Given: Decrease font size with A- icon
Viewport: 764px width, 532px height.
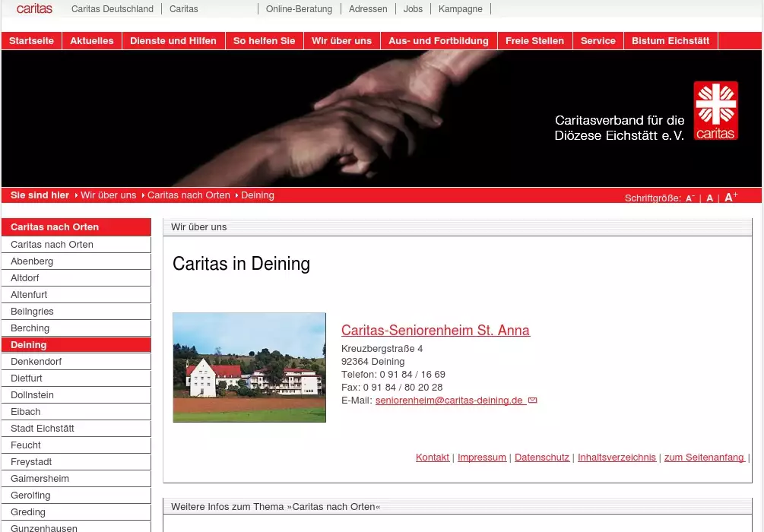Looking at the screenshot, I should 690,198.
